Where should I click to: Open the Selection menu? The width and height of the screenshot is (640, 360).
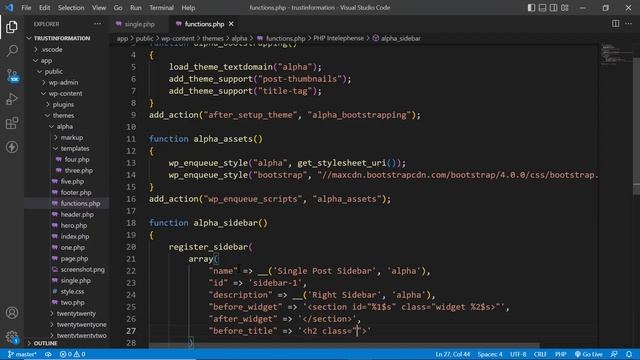71,8
